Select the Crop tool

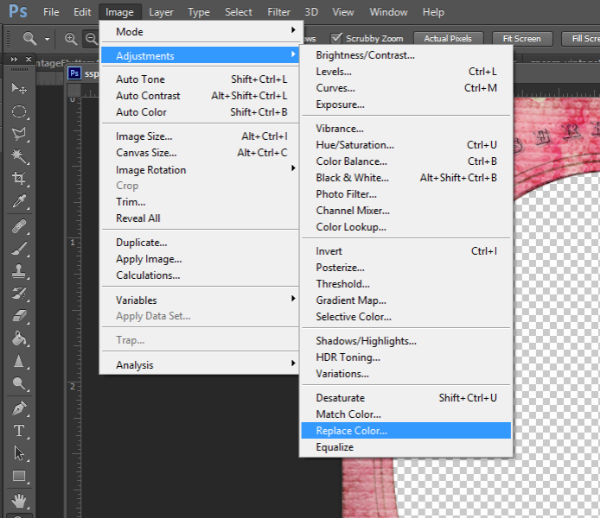pos(19,178)
